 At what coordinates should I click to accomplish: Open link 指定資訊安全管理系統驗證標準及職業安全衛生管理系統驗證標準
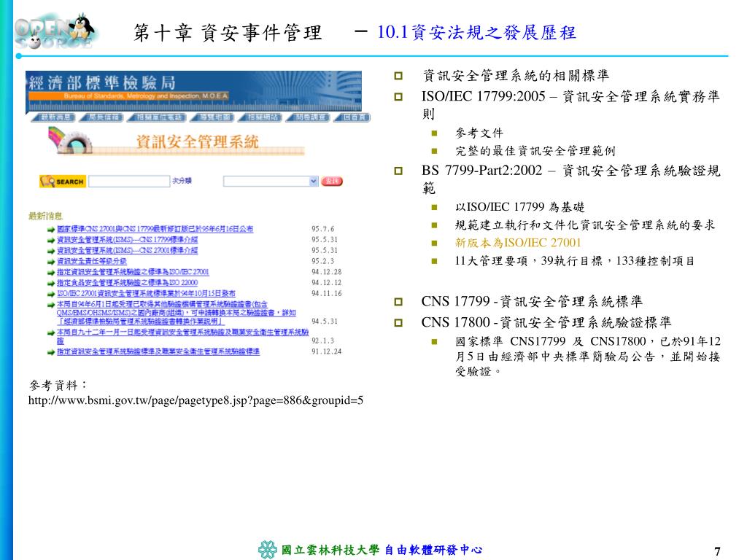158,351
